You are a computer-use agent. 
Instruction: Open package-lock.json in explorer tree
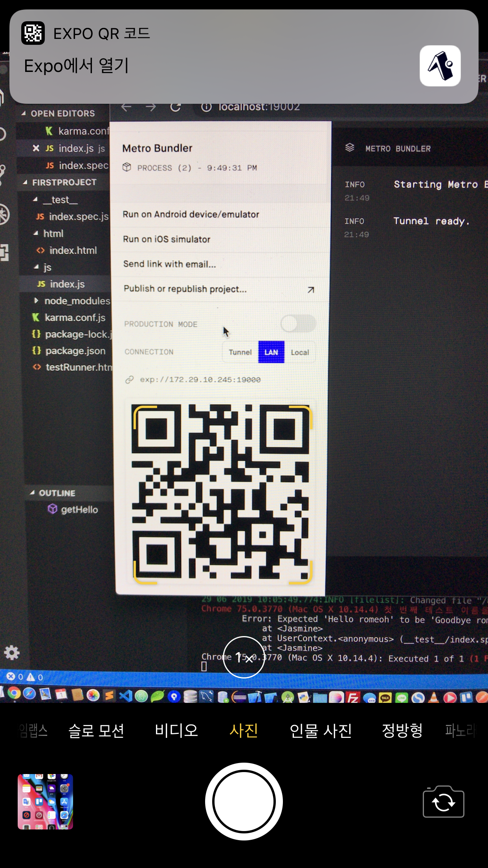[x=72, y=334]
